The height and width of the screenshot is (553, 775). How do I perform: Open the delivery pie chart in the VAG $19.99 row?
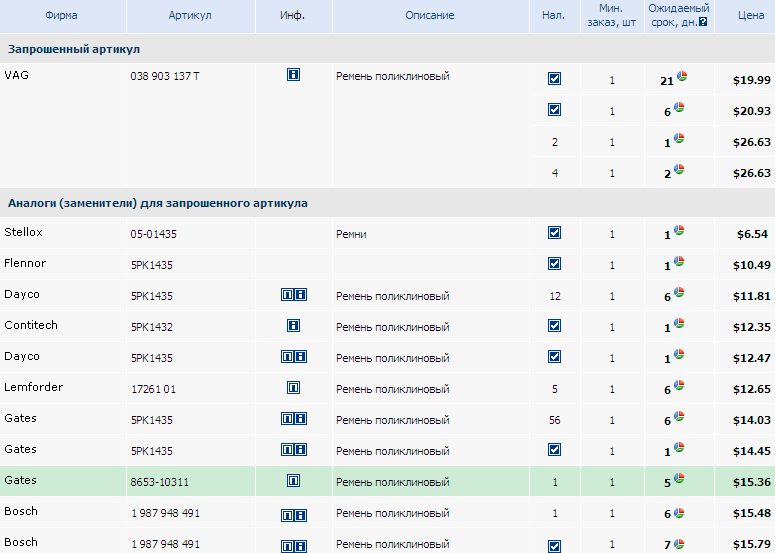pyautogui.click(x=682, y=76)
